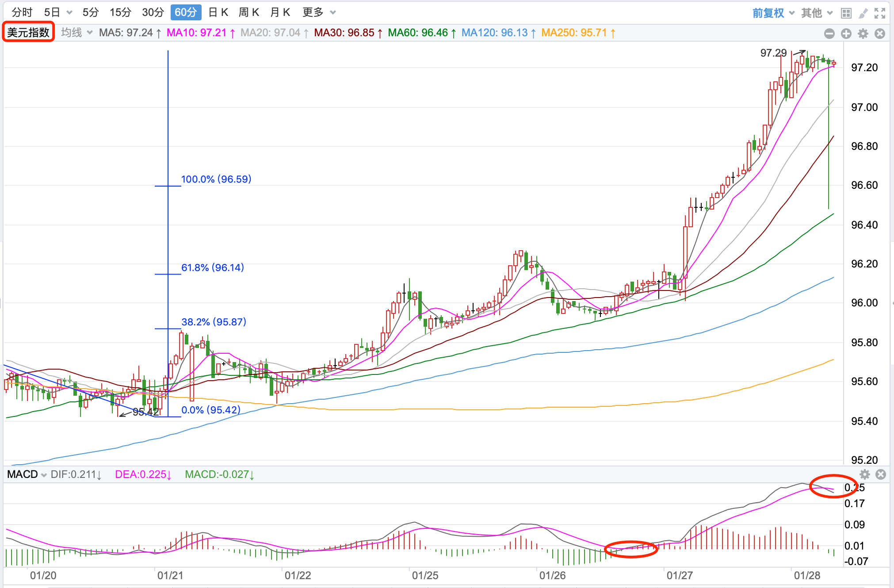Enter fullscreen chart mode
Screen dimensions: 894x588
click(880, 13)
